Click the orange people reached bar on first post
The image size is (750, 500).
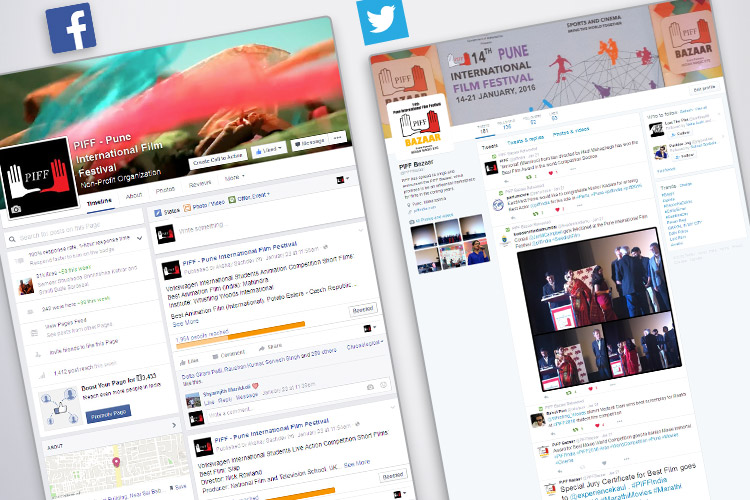tap(241, 333)
